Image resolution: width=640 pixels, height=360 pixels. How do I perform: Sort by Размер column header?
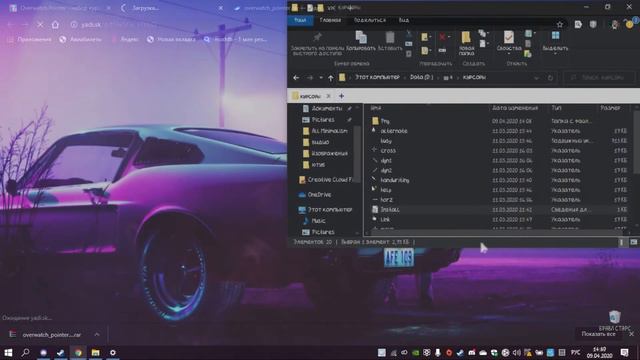[x=610, y=108]
